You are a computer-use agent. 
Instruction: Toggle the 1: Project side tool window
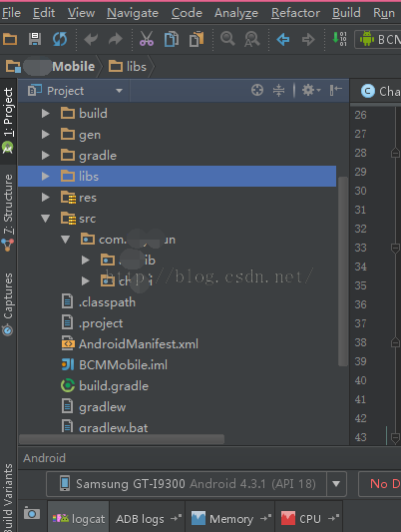tap(8, 121)
